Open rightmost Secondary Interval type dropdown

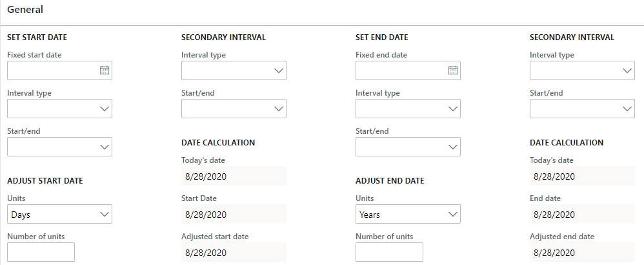[x=582, y=70]
